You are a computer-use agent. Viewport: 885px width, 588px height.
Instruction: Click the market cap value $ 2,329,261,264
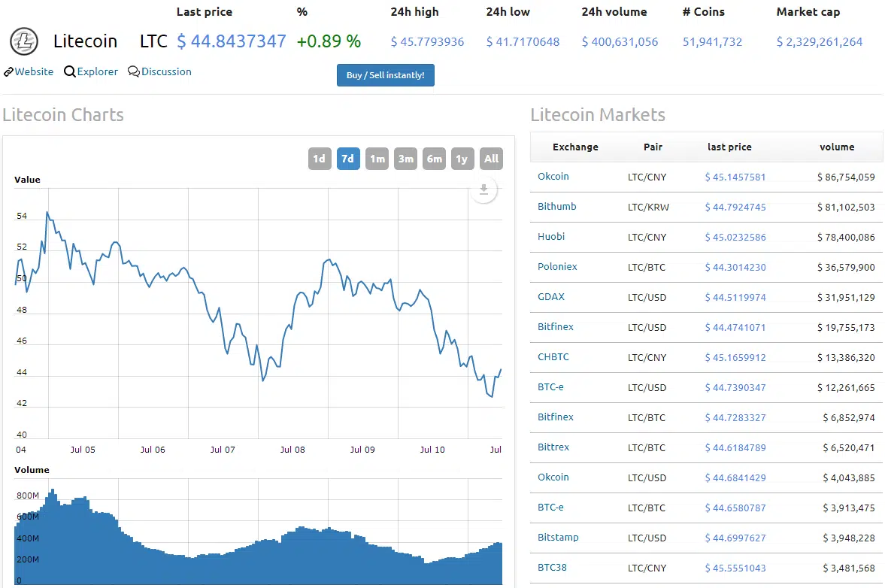point(819,42)
